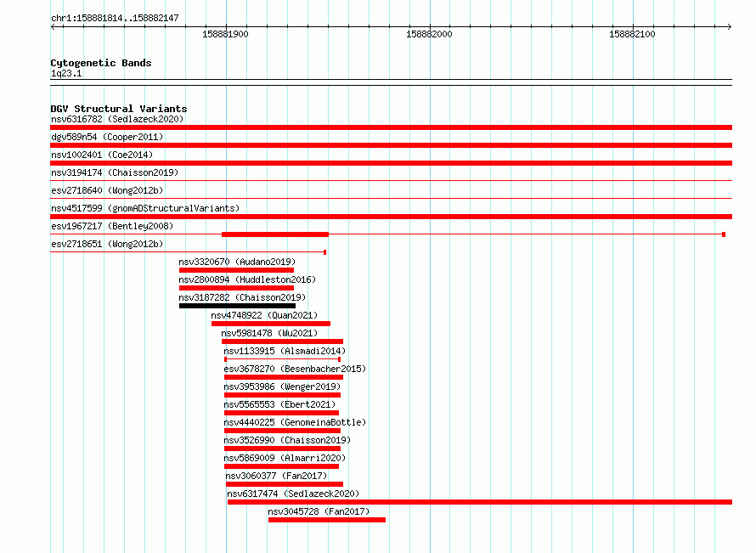
Task: Click the thin line feature of nsv1133915
Action: 283,359
